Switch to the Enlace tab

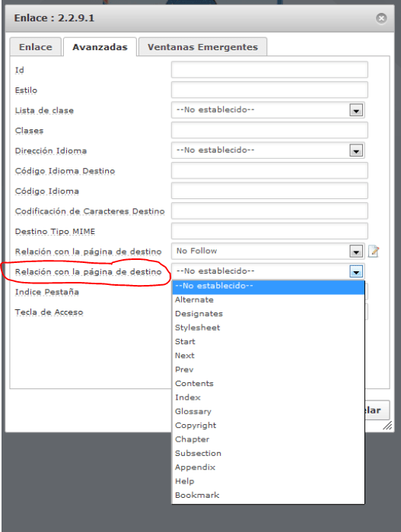pos(36,47)
